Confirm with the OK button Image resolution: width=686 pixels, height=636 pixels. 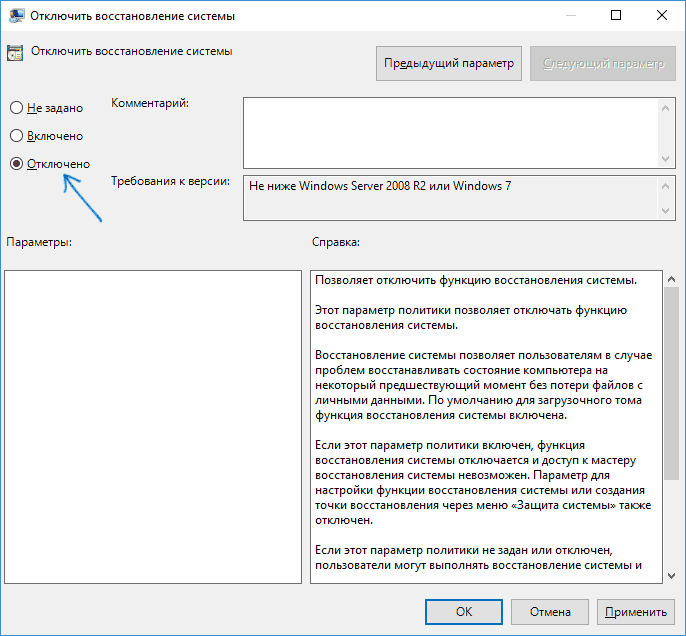(x=464, y=612)
